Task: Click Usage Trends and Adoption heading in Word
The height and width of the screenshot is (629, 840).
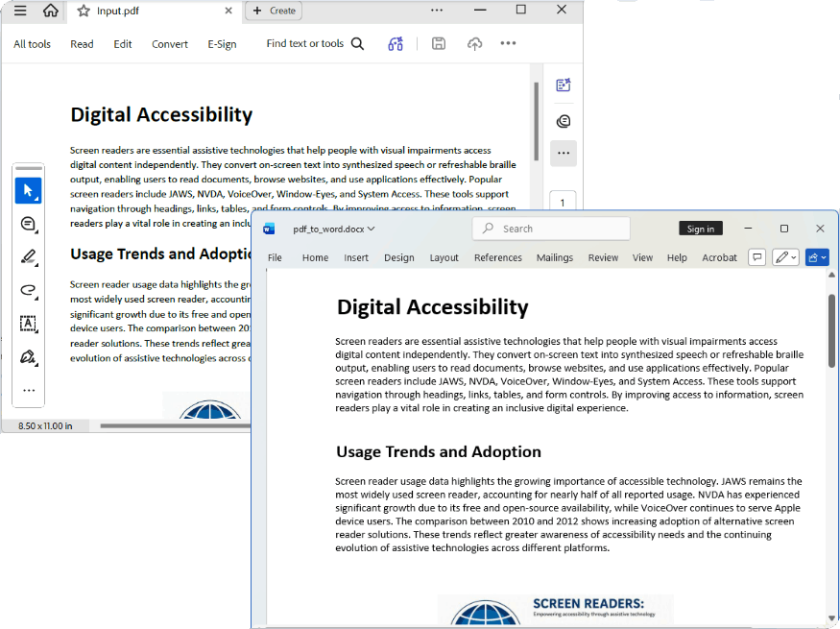Action: (438, 451)
